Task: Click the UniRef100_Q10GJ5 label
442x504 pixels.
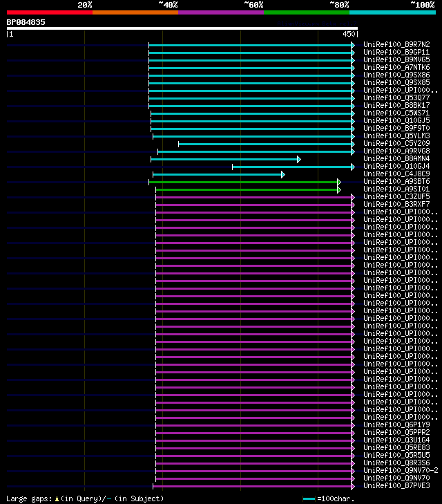Action: coord(396,120)
